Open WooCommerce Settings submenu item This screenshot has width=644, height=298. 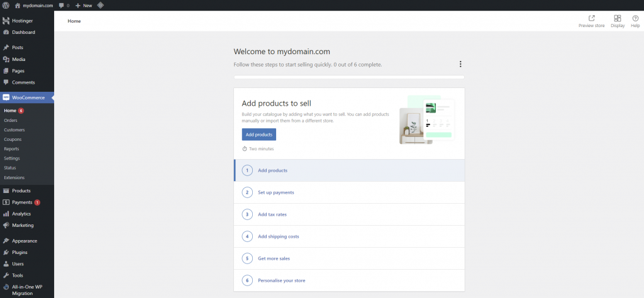tap(12, 158)
